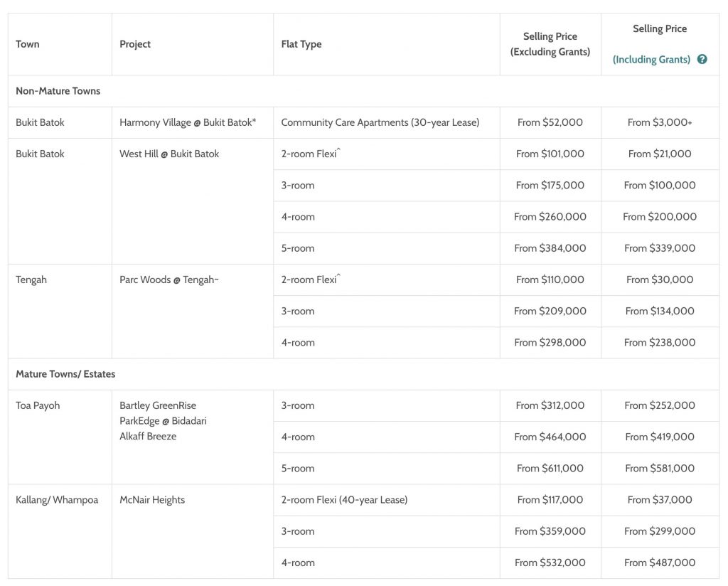Select Bartley GreenRise project text
Viewport: 728px width, 586px height.
point(158,405)
